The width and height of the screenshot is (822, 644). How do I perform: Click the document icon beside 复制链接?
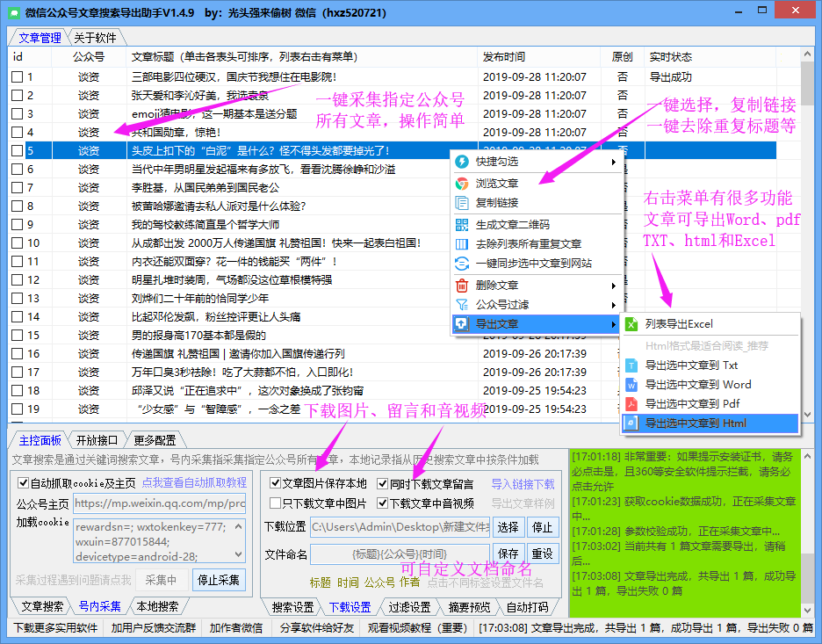pos(462,203)
